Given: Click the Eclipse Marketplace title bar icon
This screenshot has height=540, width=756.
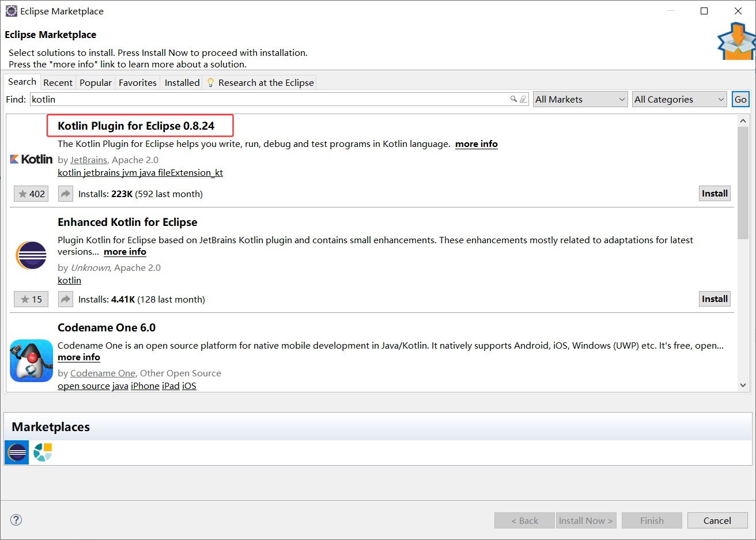Looking at the screenshot, I should click(x=11, y=11).
